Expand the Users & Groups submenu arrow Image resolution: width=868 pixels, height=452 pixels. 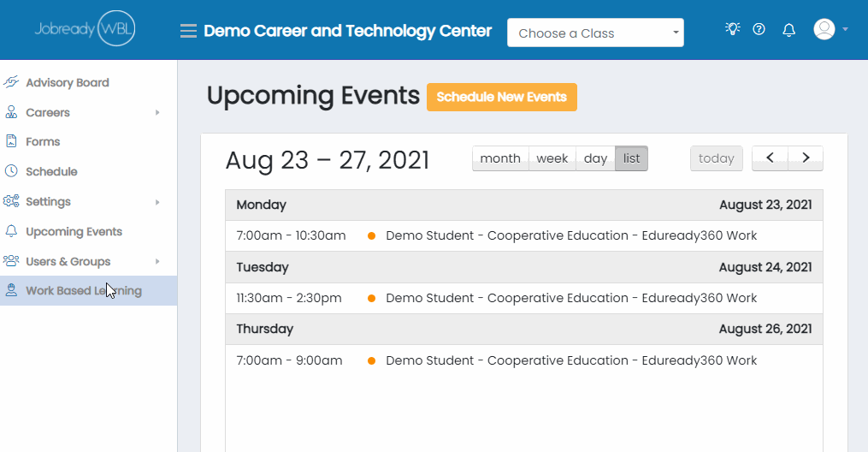[x=157, y=261]
